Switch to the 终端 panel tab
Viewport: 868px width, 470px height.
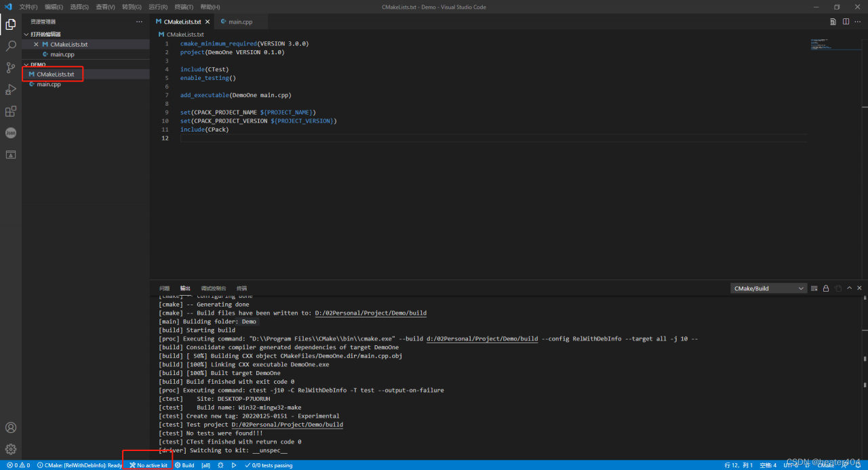click(241, 288)
